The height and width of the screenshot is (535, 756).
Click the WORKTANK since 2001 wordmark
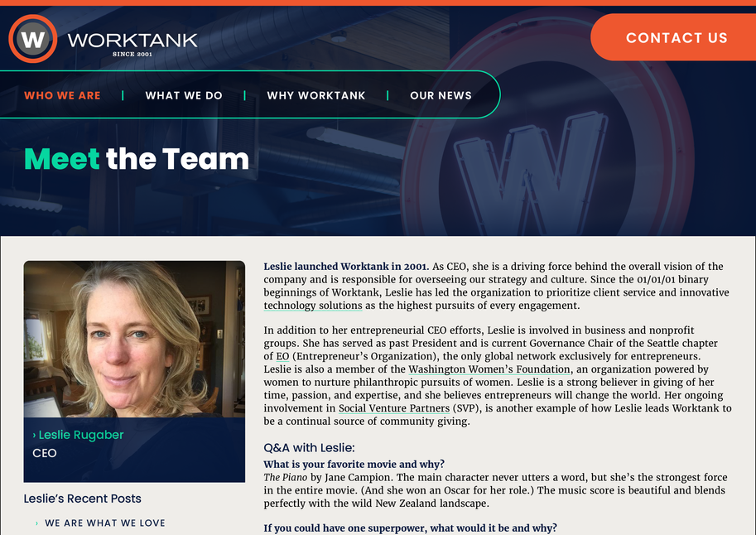[x=132, y=44]
